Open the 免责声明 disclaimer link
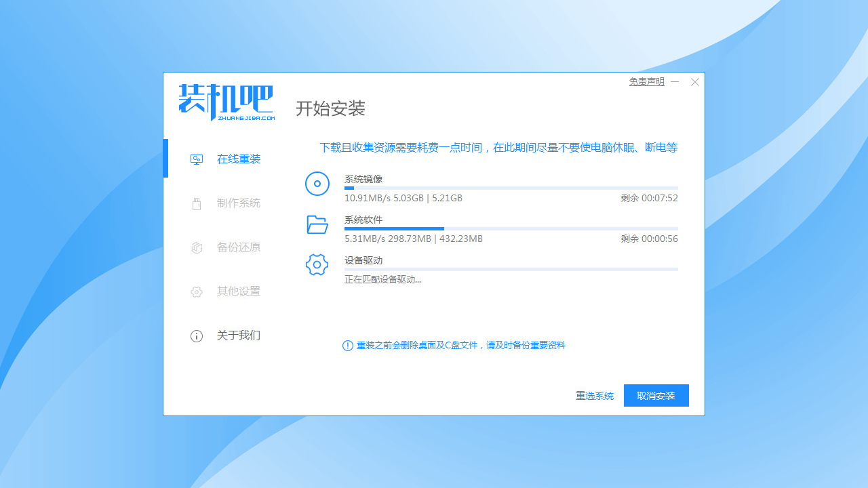The width and height of the screenshot is (868, 488). [x=646, y=81]
